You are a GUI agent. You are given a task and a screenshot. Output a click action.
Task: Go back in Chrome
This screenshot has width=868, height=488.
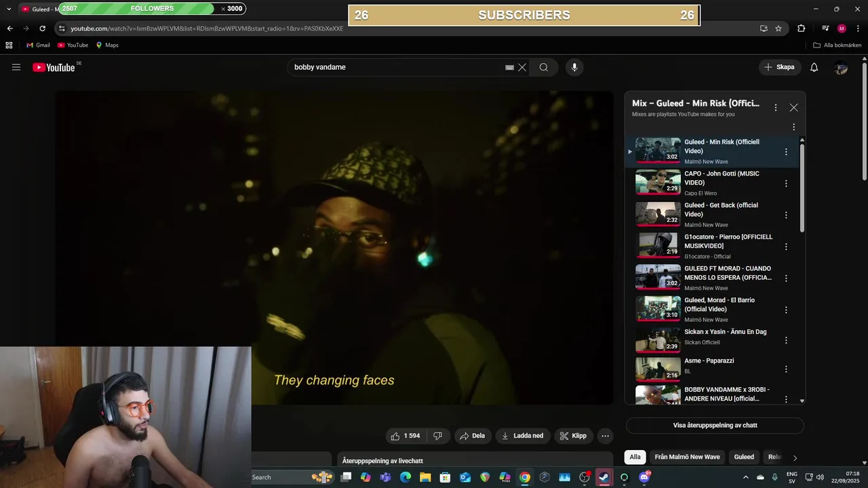coord(9,28)
